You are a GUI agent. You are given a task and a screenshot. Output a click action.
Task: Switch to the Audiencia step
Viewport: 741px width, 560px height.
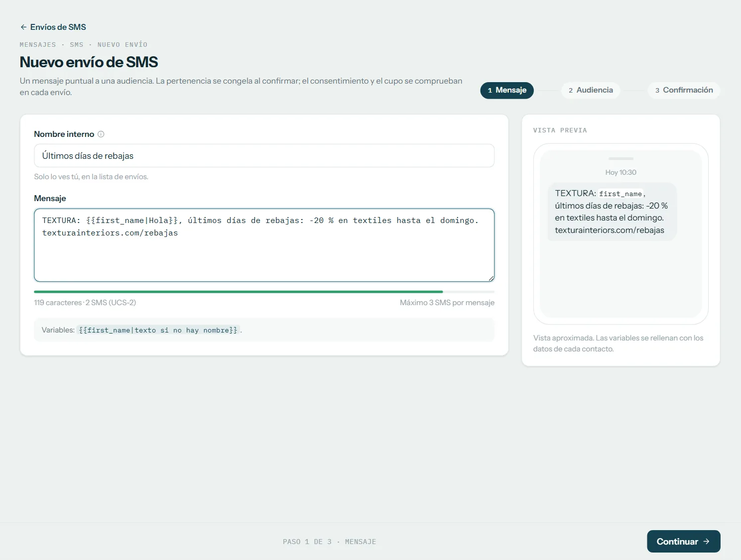pyautogui.click(x=591, y=90)
